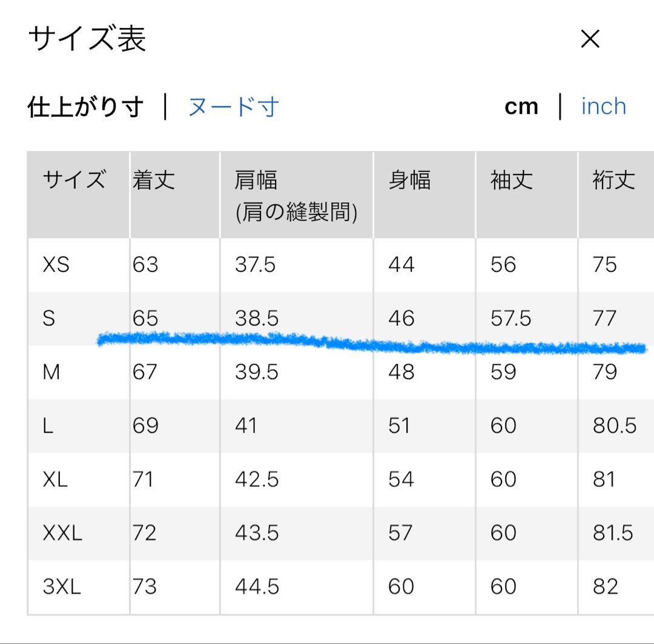
Task: Click the 肩幅 (肩の縫製間) column header
Action: [x=296, y=195]
